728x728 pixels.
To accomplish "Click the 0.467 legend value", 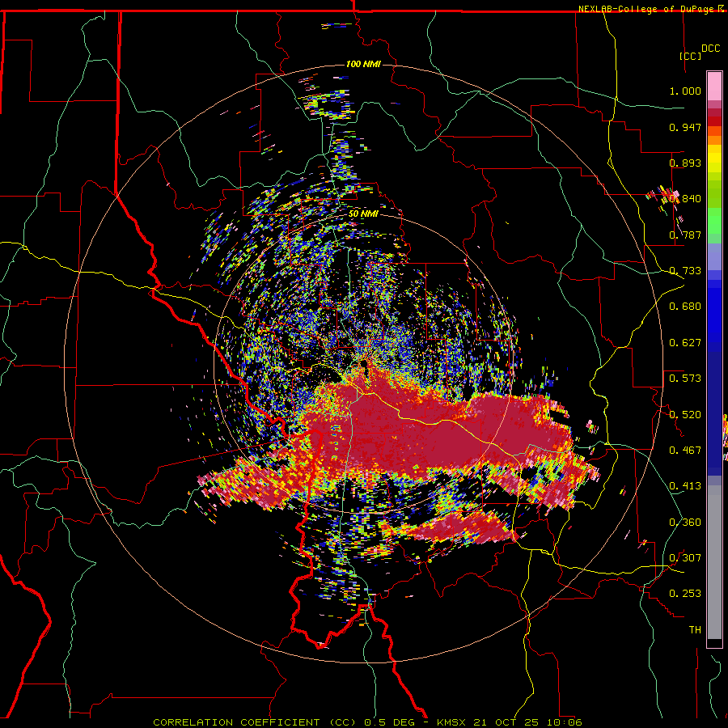I will [685, 451].
